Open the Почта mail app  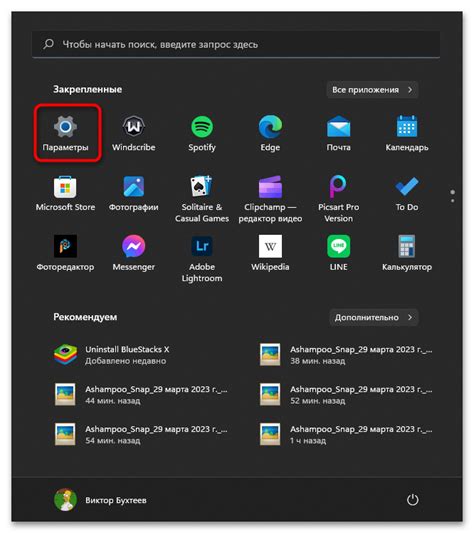[338, 126]
